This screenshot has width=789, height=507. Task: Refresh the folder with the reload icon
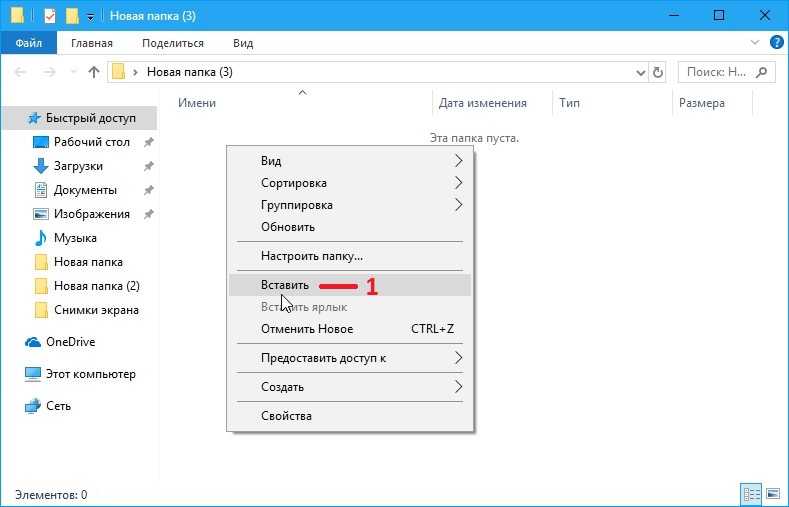point(658,72)
